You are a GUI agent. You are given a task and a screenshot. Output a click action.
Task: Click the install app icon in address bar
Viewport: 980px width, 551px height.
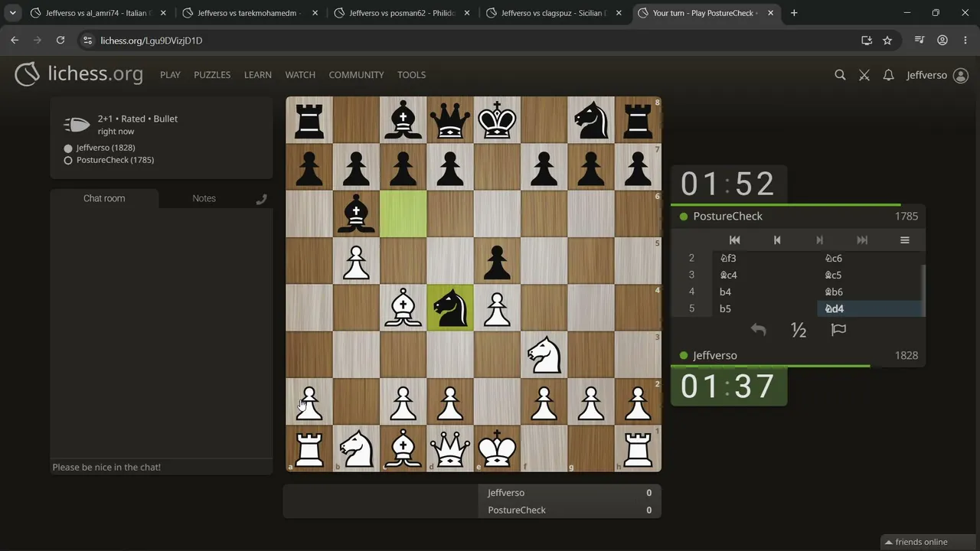[x=866, y=41]
